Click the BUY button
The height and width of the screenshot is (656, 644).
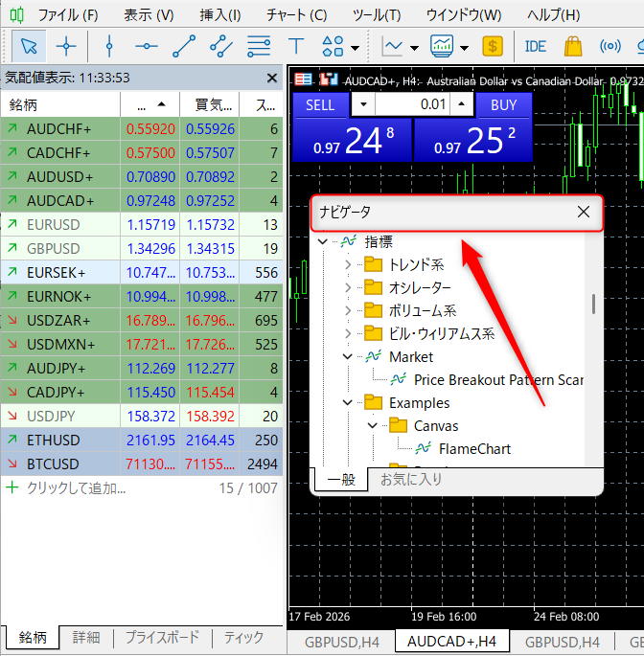(503, 105)
